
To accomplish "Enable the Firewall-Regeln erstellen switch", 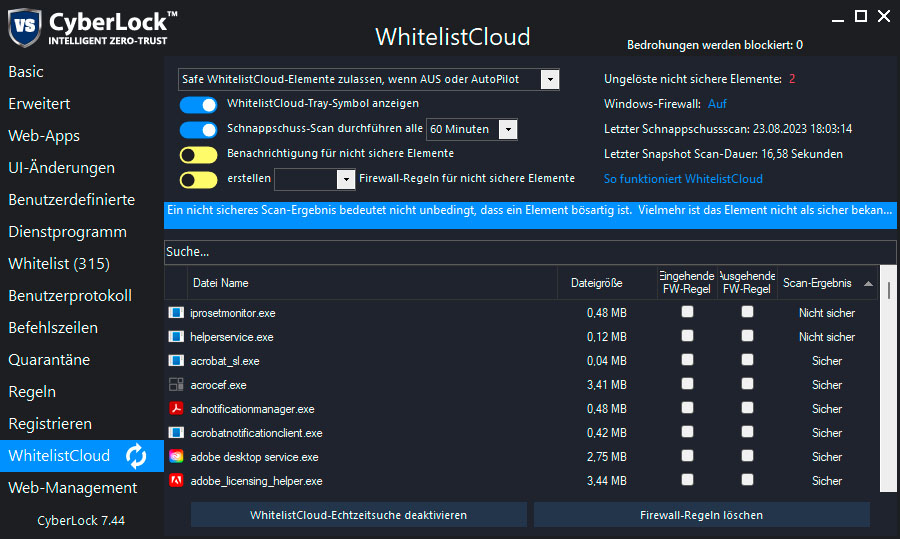I will coord(199,180).
